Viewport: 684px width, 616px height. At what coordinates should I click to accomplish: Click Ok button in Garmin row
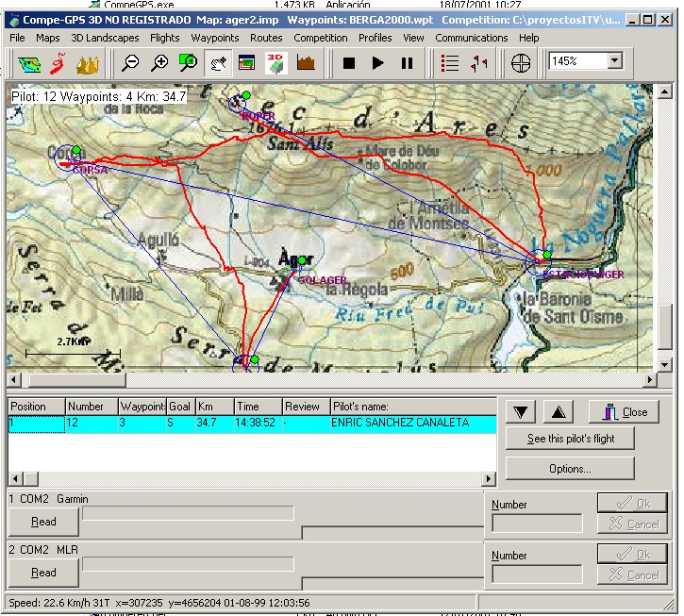(x=632, y=504)
